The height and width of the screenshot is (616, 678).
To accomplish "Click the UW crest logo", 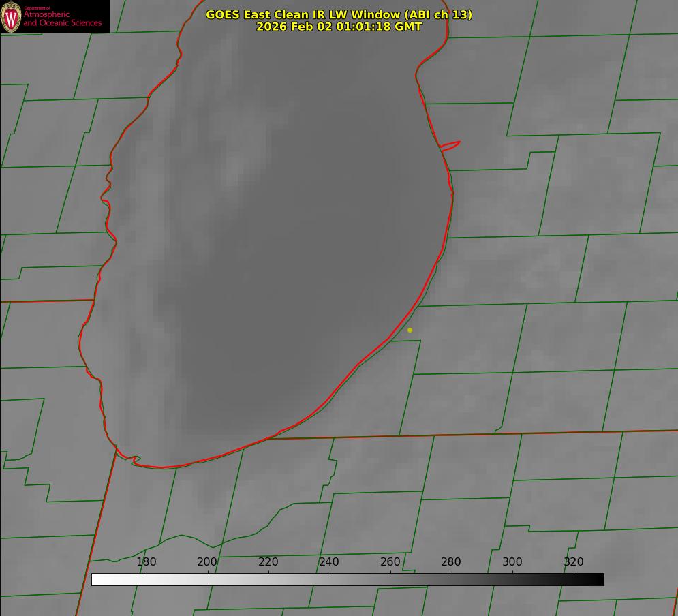I will pyautogui.click(x=11, y=16).
